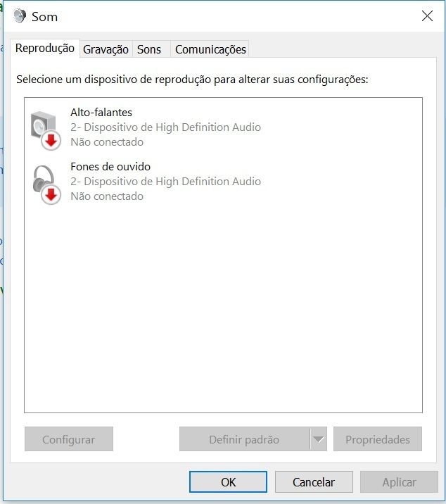The width and height of the screenshot is (446, 504).
Task: Click 'Não conectado' under Alto-falantes
Action: pos(107,141)
